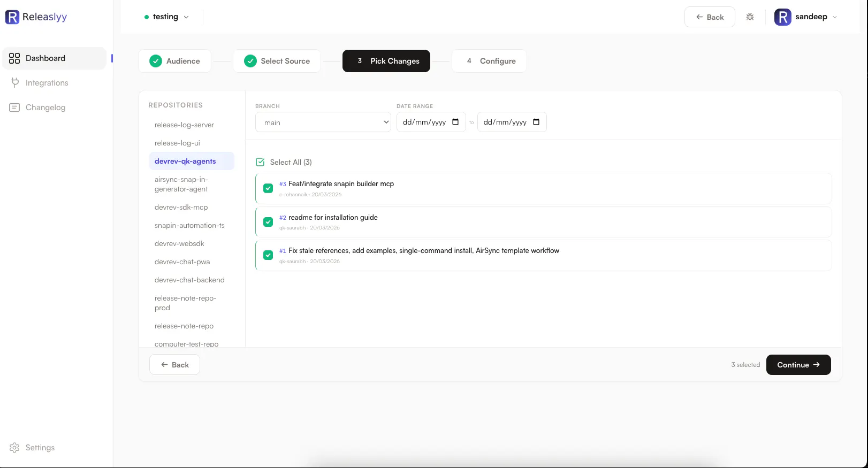
Task: Jump to the Configure step
Action: [489, 61]
